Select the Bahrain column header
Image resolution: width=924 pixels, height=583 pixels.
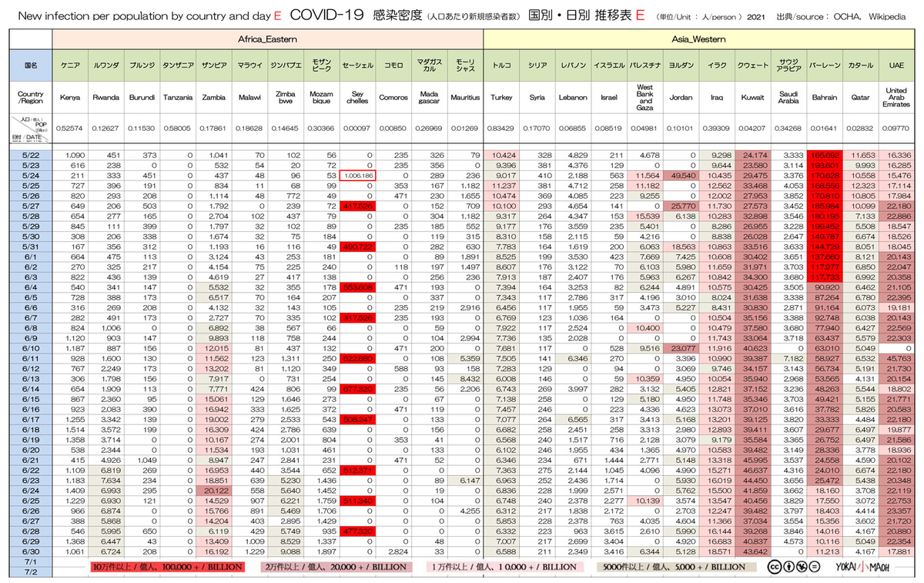(825, 97)
